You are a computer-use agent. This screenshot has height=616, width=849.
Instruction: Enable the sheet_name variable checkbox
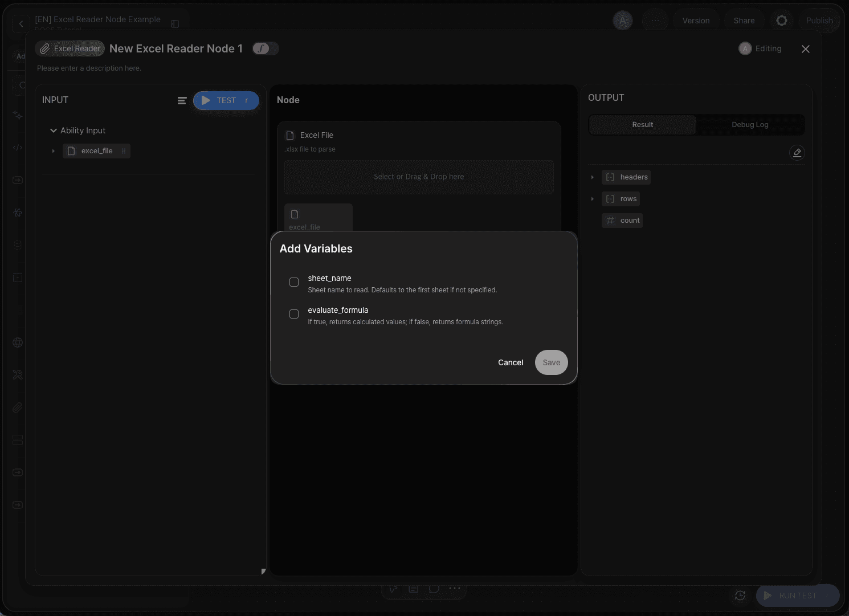(x=294, y=282)
